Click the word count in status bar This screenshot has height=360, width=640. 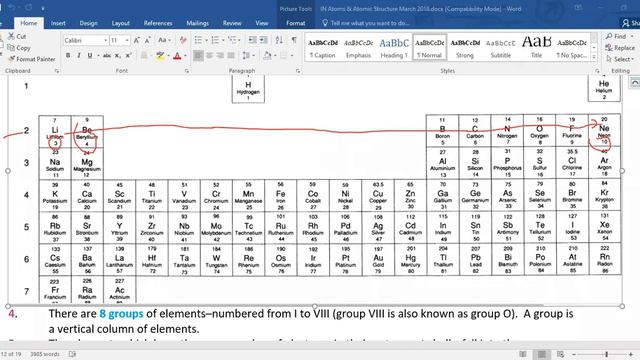pos(44,354)
